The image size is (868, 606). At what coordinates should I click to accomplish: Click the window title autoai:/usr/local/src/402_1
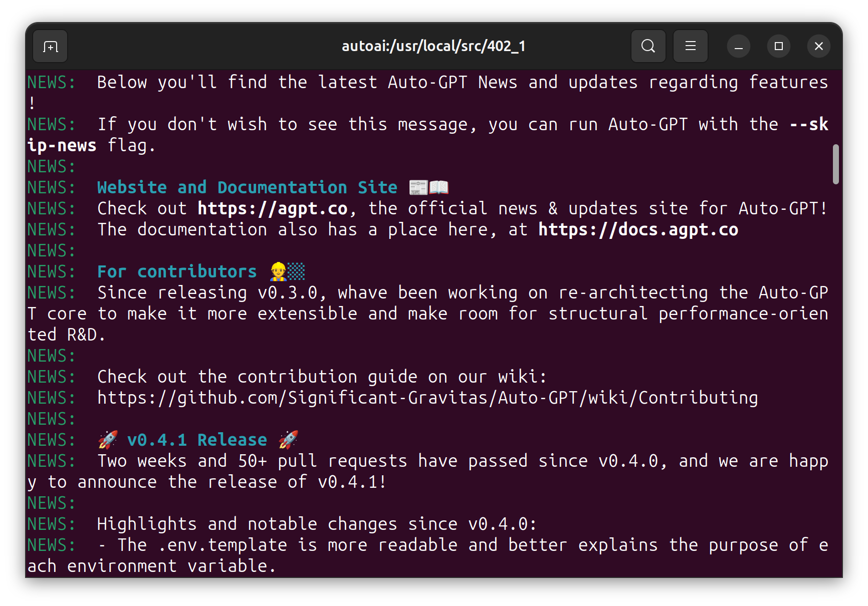(x=433, y=46)
